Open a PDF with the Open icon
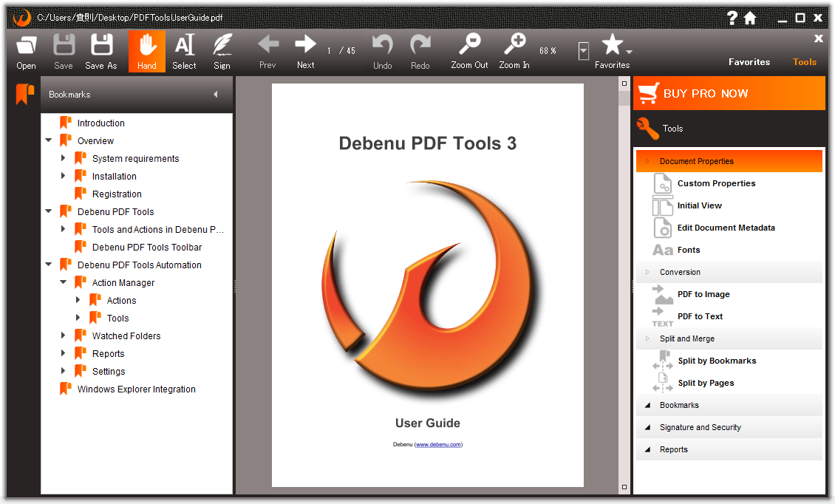This screenshot has height=504, width=835. tap(26, 52)
